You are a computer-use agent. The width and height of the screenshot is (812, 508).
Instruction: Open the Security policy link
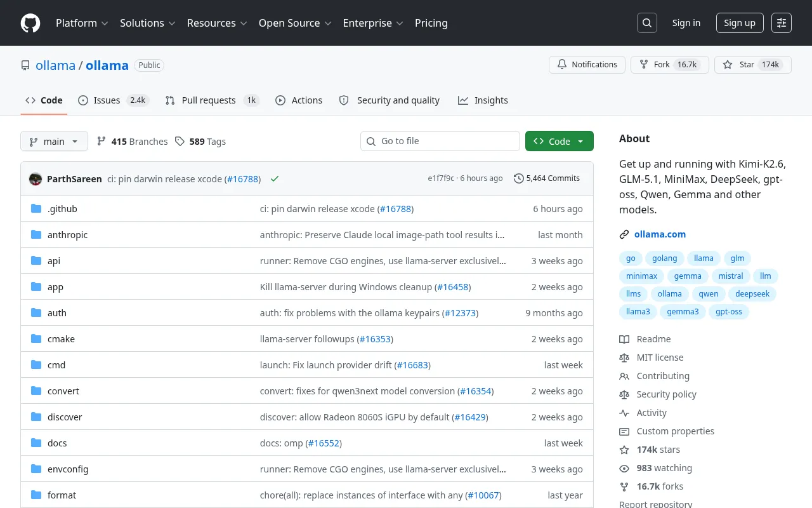(666, 394)
